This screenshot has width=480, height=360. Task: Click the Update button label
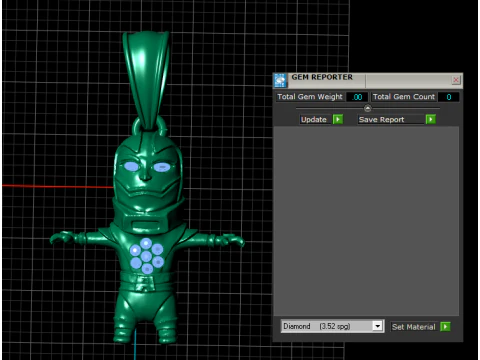(x=314, y=120)
